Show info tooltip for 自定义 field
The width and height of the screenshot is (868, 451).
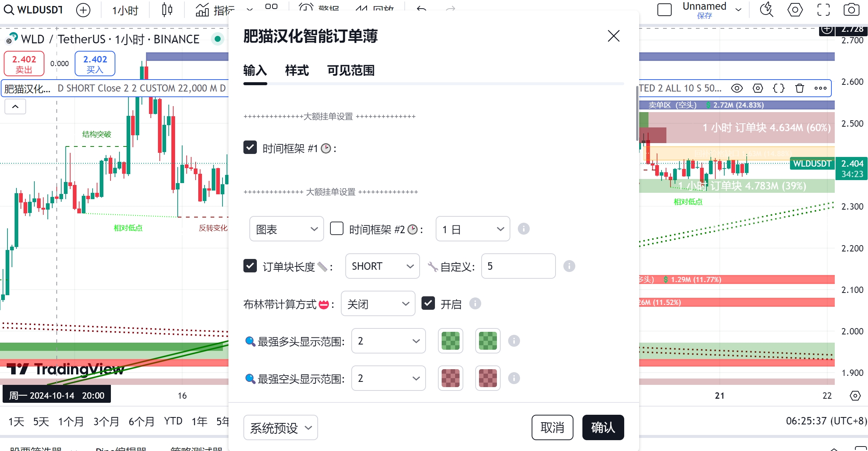569,266
